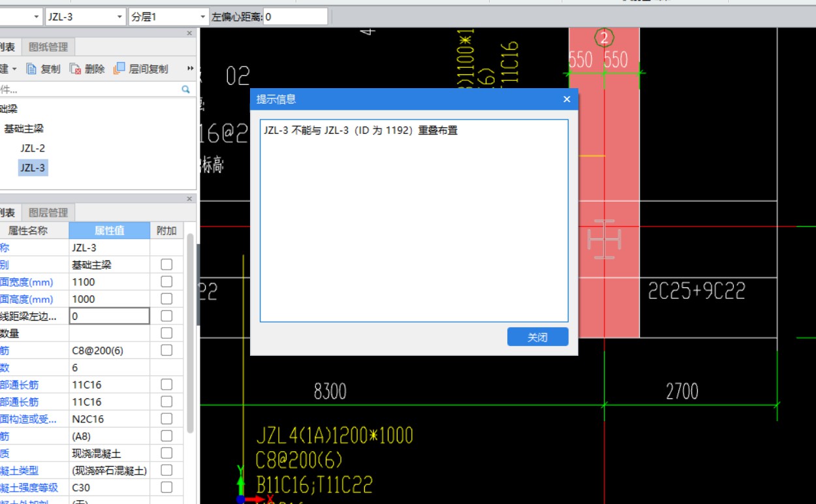Expand the 新建 dropdown arrow in component toolbar
This screenshot has width=816, height=504.
(x=14, y=69)
